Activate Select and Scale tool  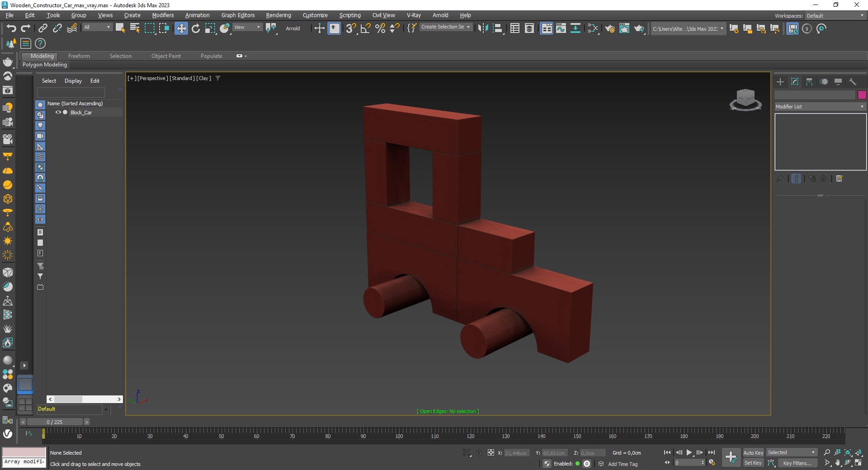pyautogui.click(x=210, y=28)
